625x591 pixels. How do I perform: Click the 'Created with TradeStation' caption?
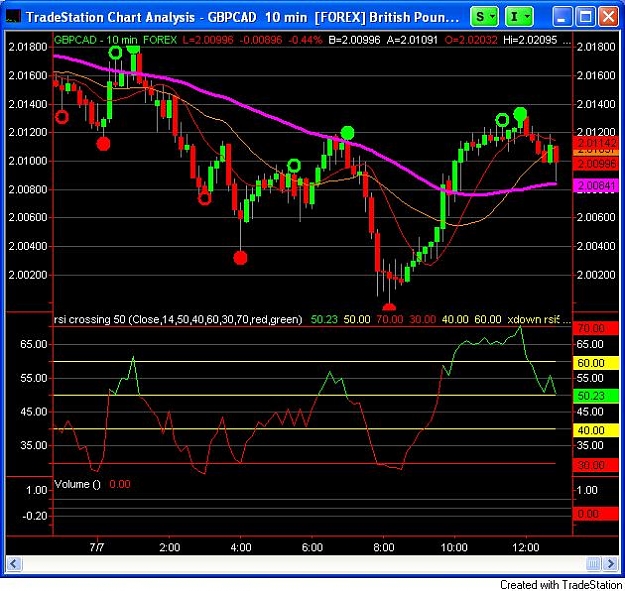(x=561, y=584)
